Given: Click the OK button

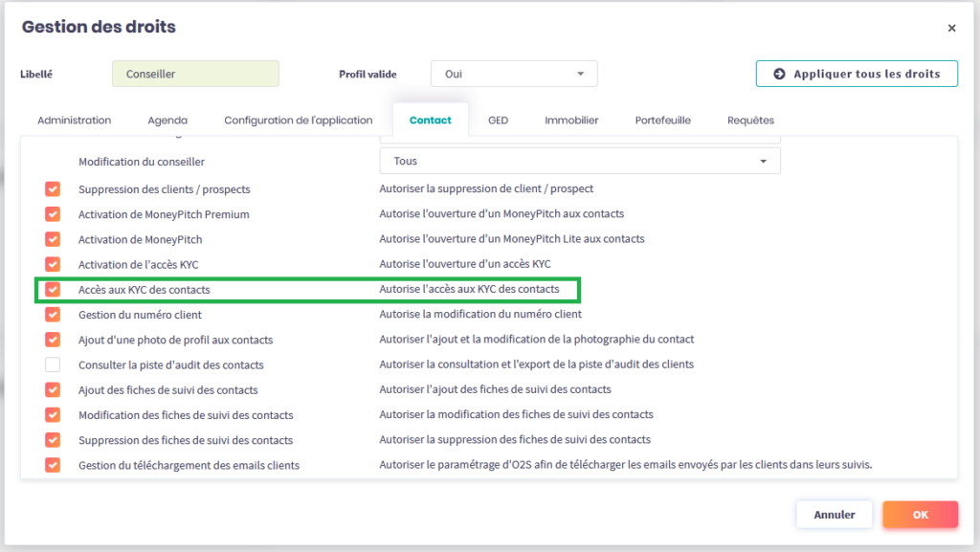Looking at the screenshot, I should click(x=920, y=515).
